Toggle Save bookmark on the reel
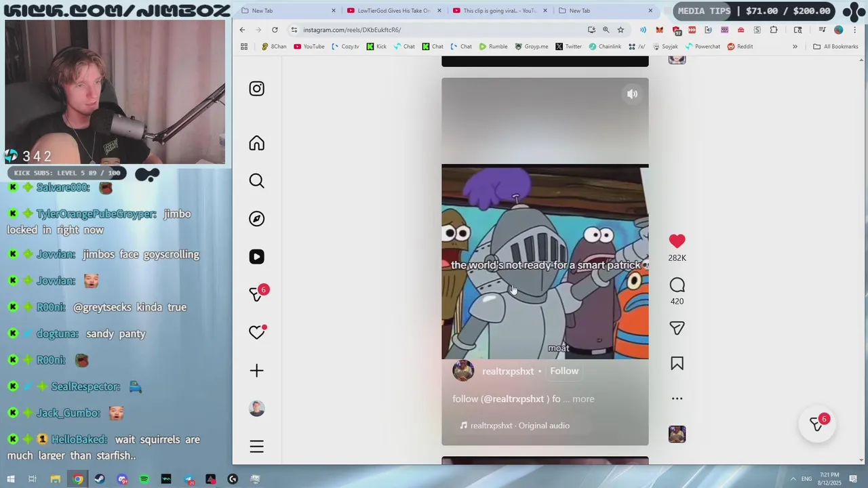 pos(677,364)
